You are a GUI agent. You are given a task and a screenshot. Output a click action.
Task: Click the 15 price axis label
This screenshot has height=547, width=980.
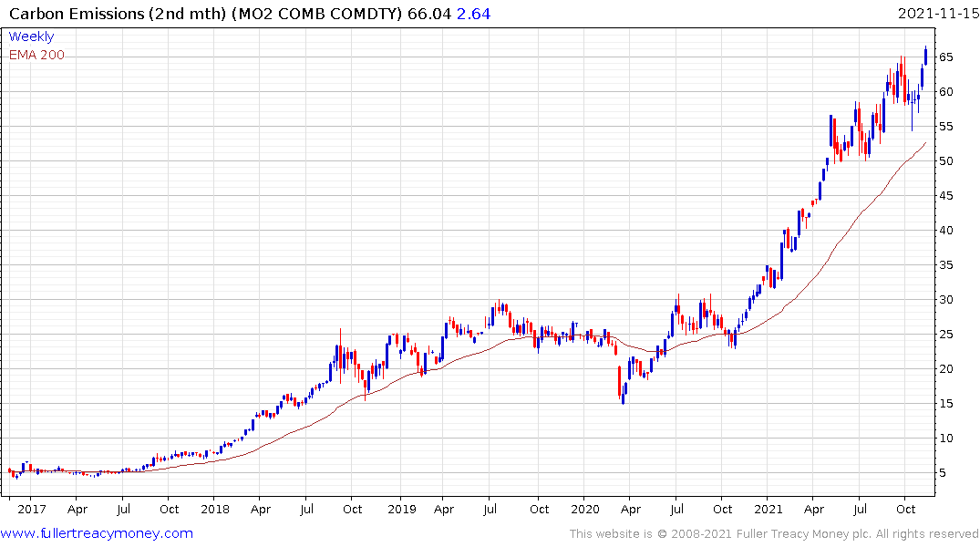[945, 404]
